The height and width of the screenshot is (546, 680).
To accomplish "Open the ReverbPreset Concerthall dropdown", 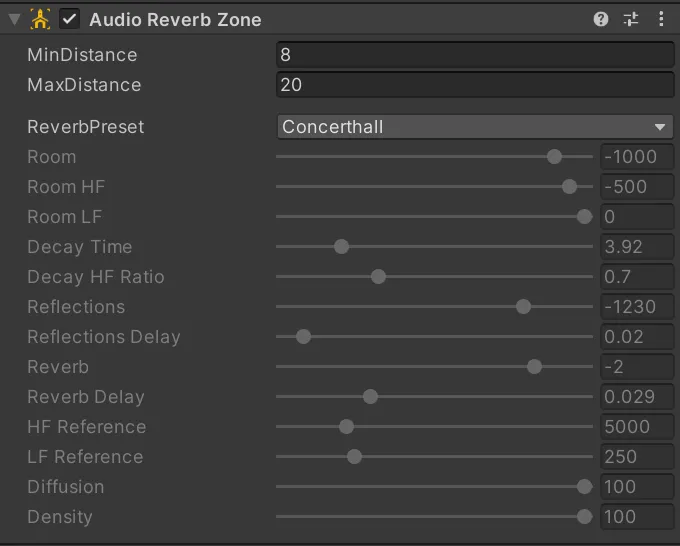I will [475, 127].
